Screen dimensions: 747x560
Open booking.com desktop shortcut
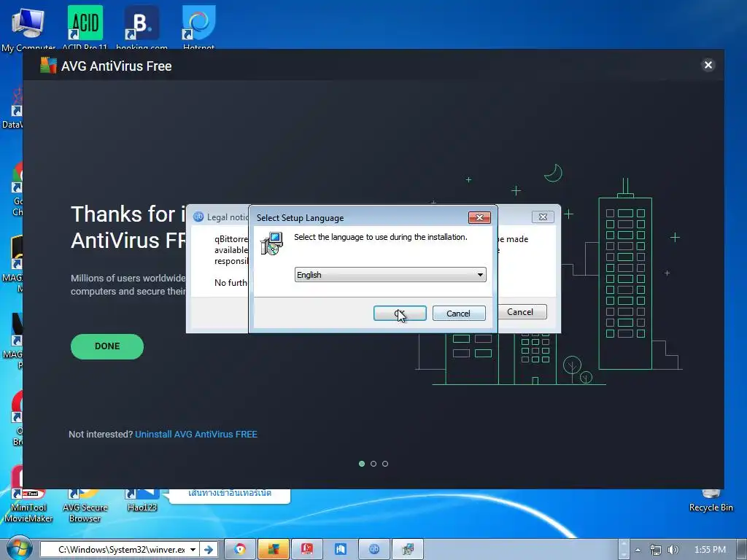coord(142,27)
